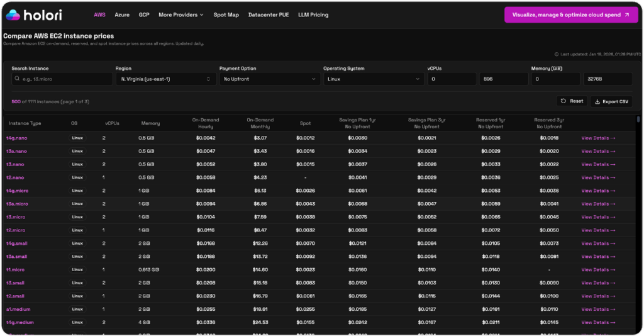The width and height of the screenshot is (644, 336).
Task: Open the t3.micro instance link
Action: [x=16, y=217]
